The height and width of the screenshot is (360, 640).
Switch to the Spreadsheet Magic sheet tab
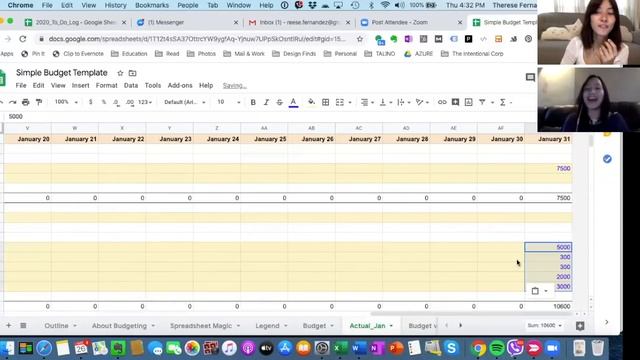[x=201, y=326]
